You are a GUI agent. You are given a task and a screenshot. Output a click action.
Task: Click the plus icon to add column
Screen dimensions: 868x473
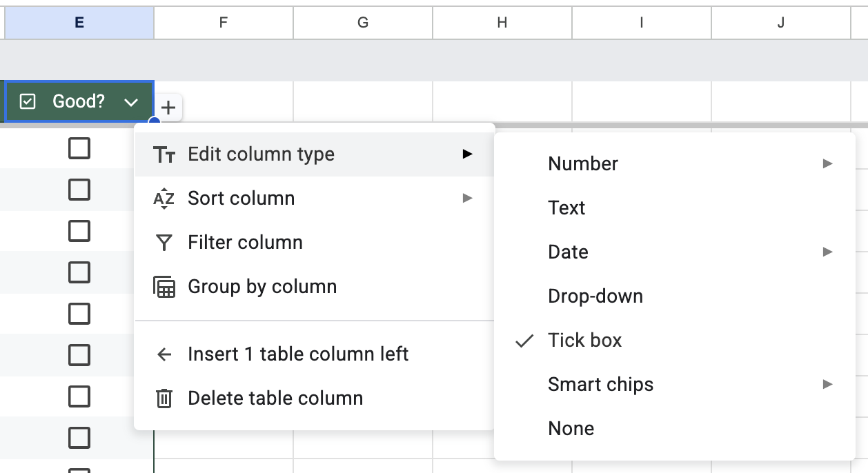(x=168, y=108)
